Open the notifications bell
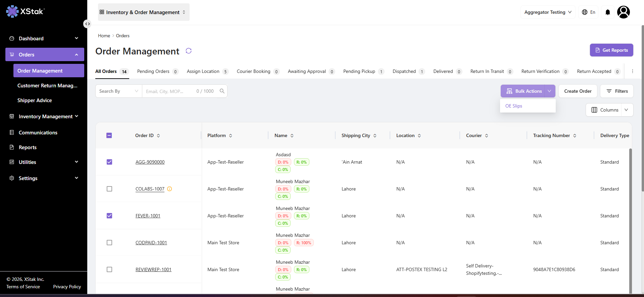Screen dimensions: 644x297 608,12
